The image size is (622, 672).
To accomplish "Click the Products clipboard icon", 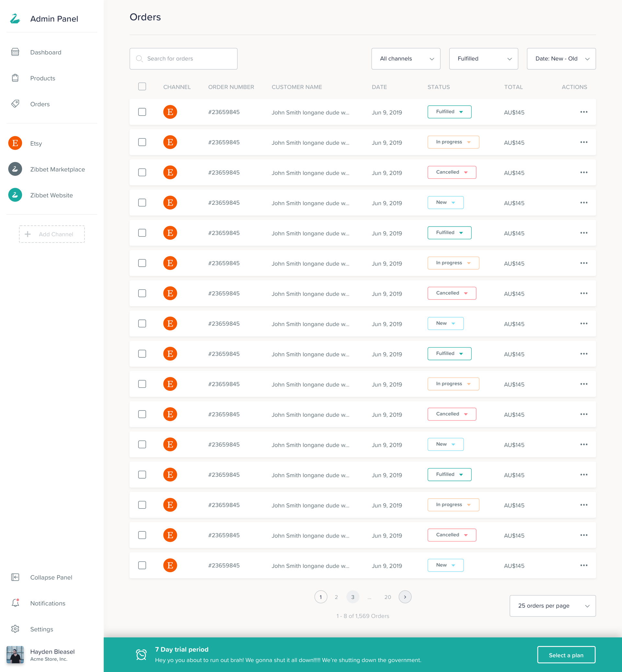I will [15, 78].
